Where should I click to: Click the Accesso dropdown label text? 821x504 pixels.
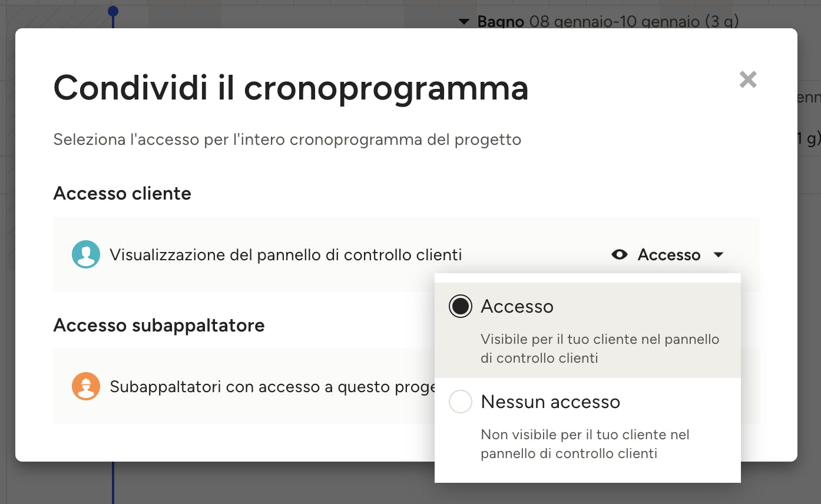669,254
